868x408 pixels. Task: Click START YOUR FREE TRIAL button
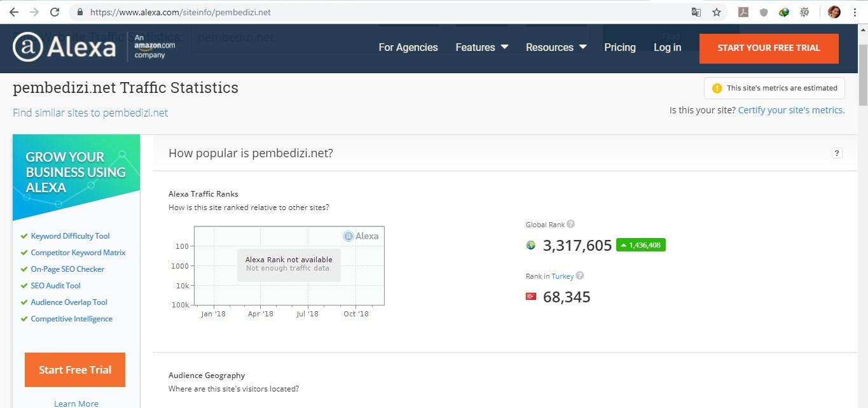[769, 48]
